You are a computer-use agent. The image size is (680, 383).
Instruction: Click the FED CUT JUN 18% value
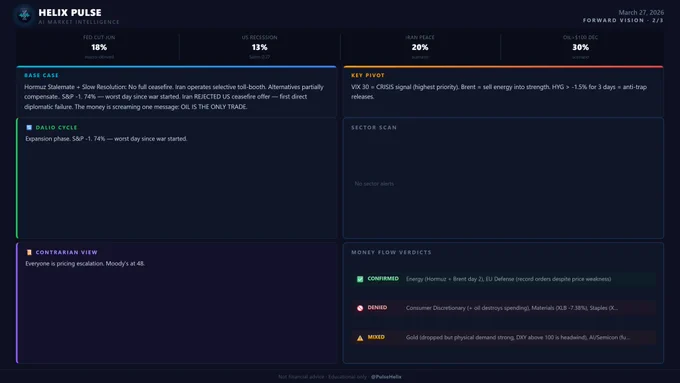click(x=99, y=47)
